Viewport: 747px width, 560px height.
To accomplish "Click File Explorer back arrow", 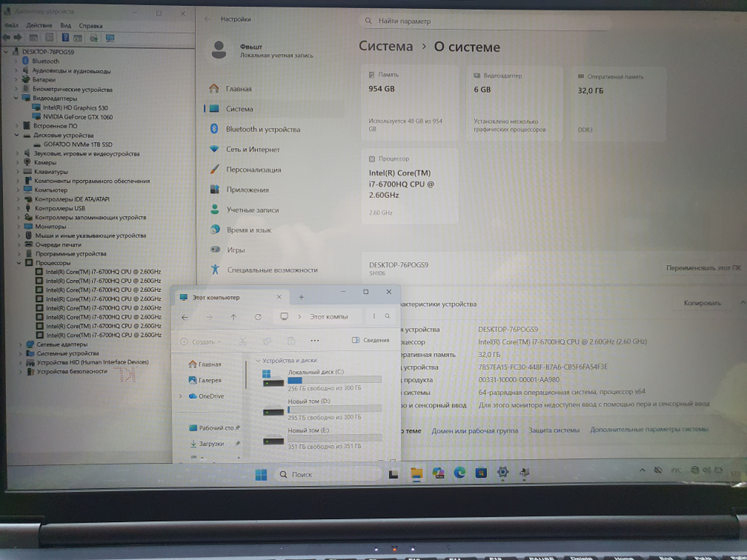I will [x=185, y=317].
